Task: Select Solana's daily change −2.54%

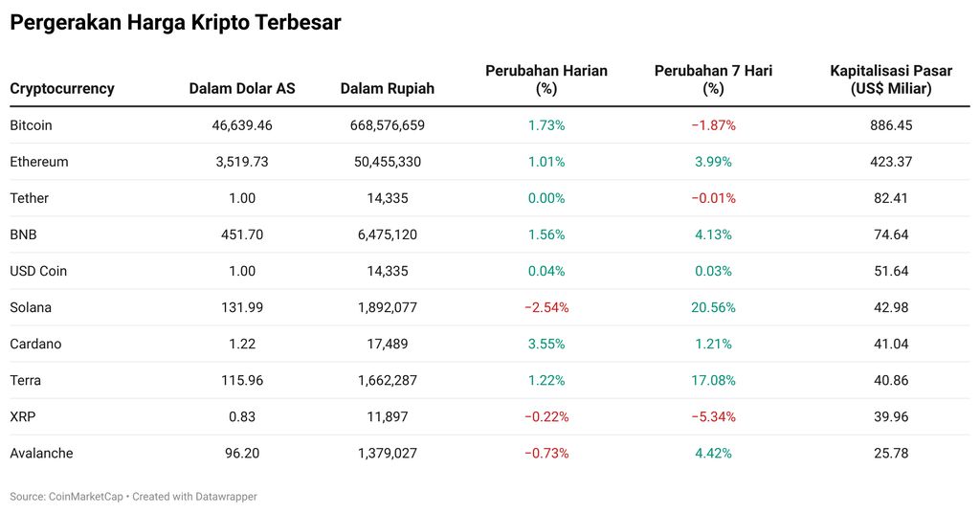Action: click(546, 307)
